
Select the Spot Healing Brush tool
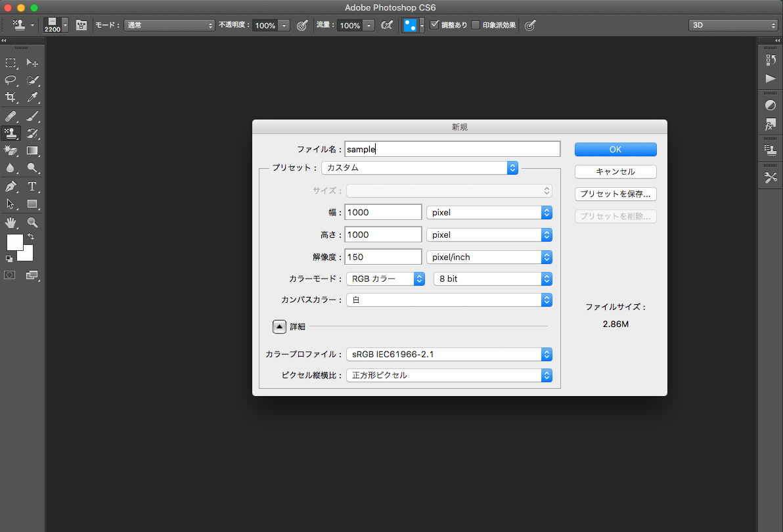[11, 116]
